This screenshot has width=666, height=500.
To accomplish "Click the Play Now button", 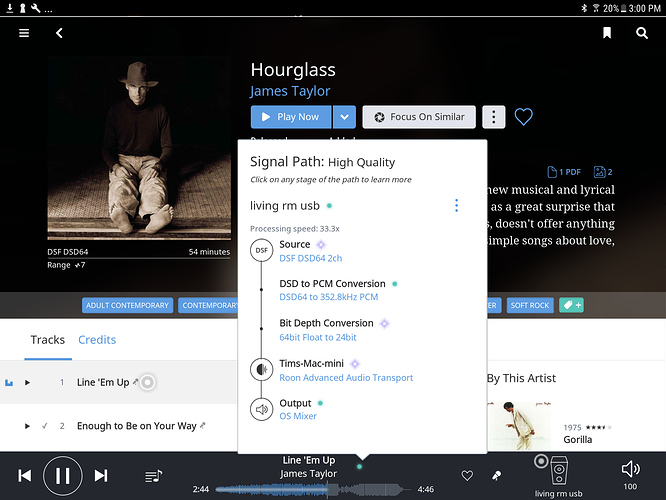I will (x=291, y=117).
